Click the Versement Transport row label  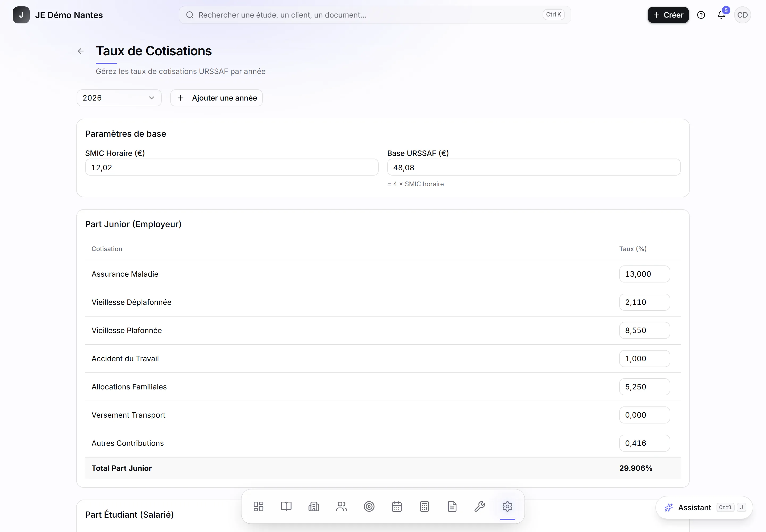point(128,415)
